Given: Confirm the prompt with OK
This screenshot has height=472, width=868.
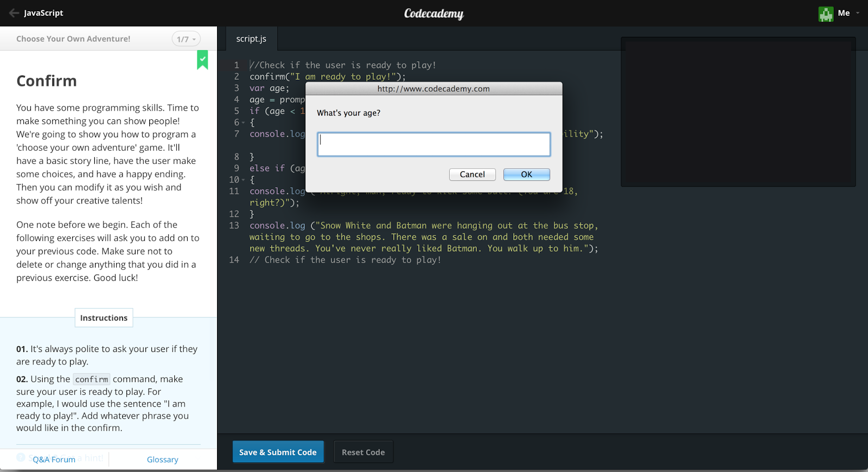Looking at the screenshot, I should point(527,174).
